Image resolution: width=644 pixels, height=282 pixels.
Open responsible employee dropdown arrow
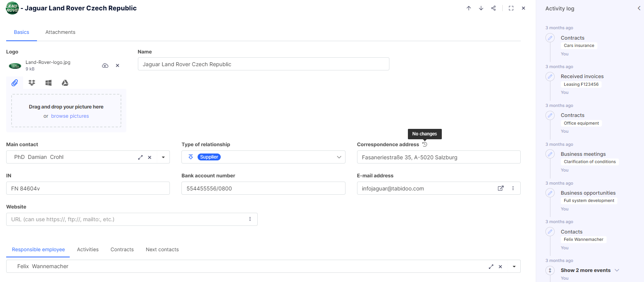[x=514, y=267]
